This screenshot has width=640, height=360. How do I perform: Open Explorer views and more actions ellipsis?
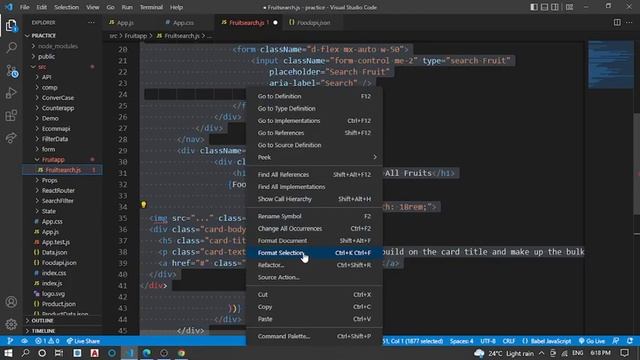point(91,22)
